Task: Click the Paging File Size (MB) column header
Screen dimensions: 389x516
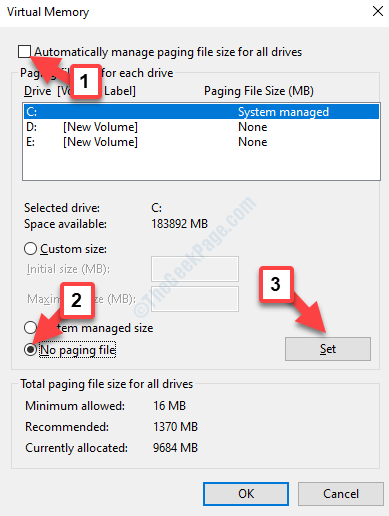Action: (x=259, y=91)
